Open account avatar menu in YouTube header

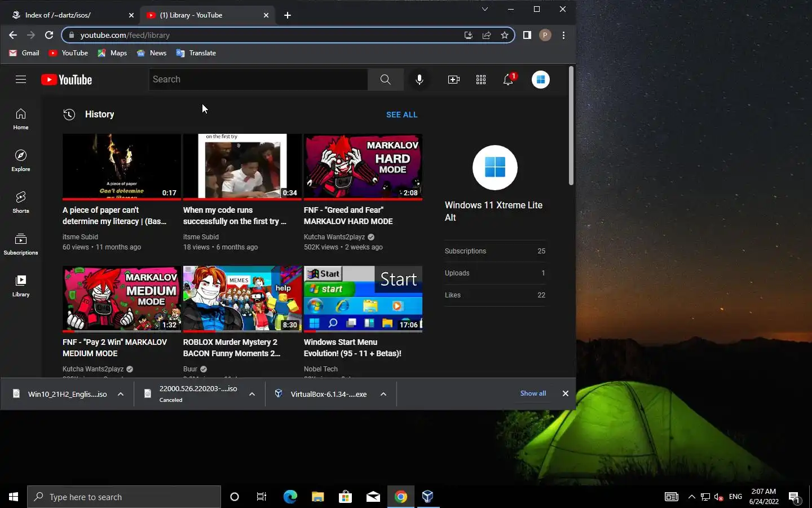point(541,80)
